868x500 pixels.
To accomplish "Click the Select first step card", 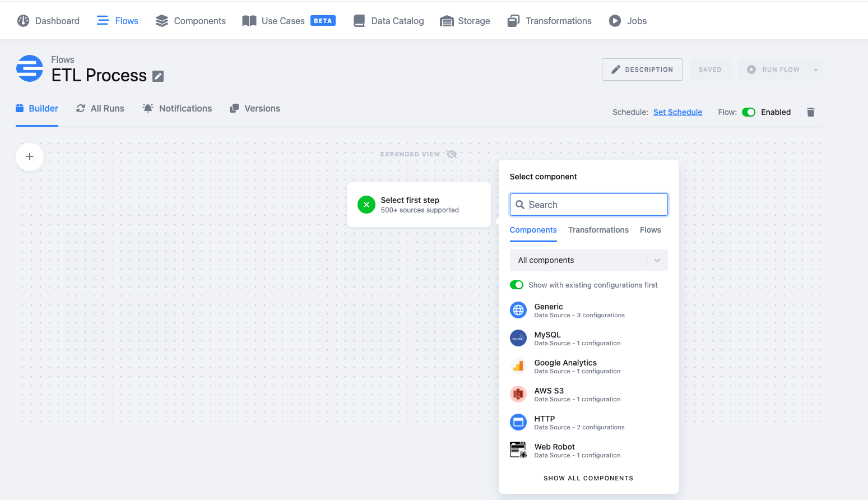I will coord(419,205).
